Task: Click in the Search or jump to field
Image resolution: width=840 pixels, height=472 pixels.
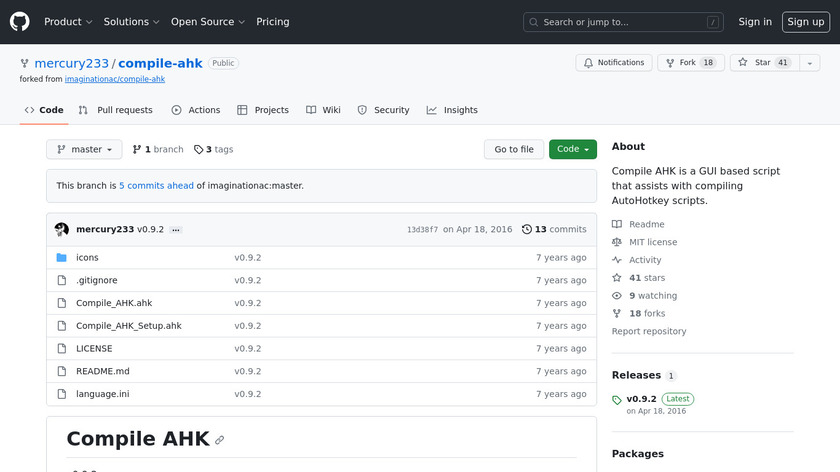Action: 623,23
